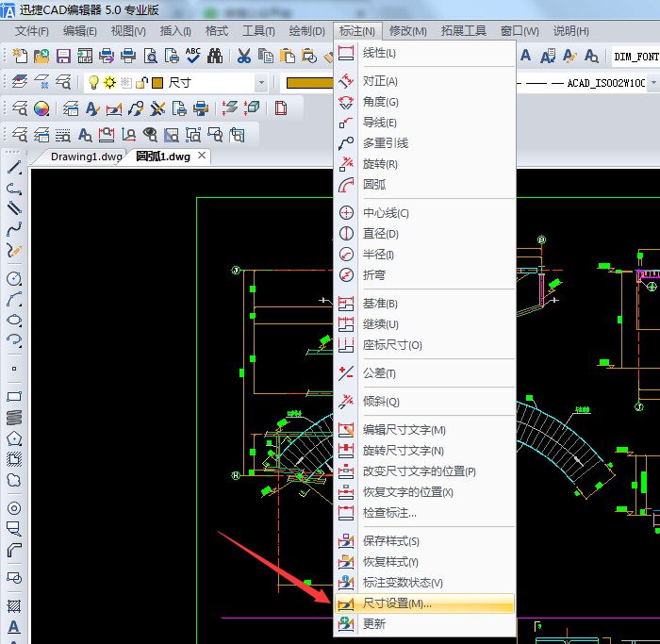
Task: Choose 编辑尺寸文字(M)
Action: pyautogui.click(x=424, y=430)
